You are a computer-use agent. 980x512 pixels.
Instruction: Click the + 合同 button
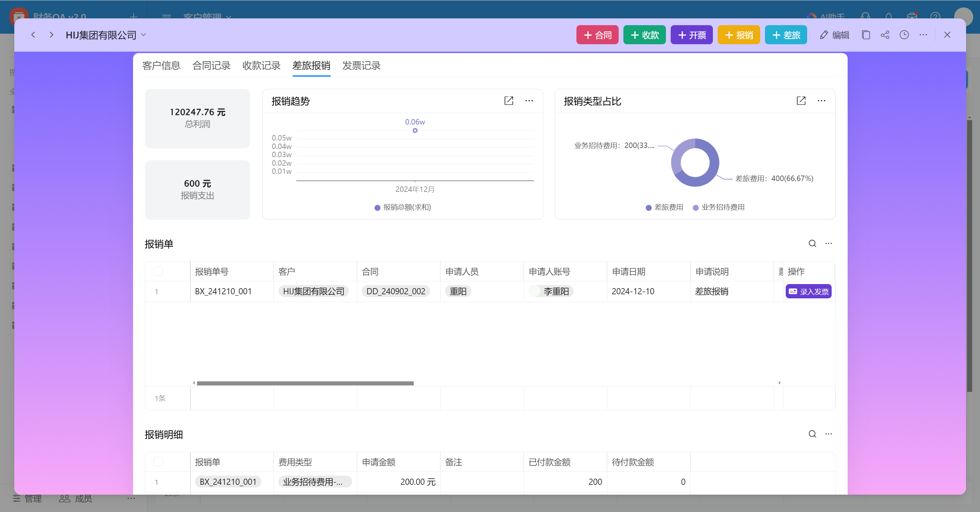tap(597, 35)
